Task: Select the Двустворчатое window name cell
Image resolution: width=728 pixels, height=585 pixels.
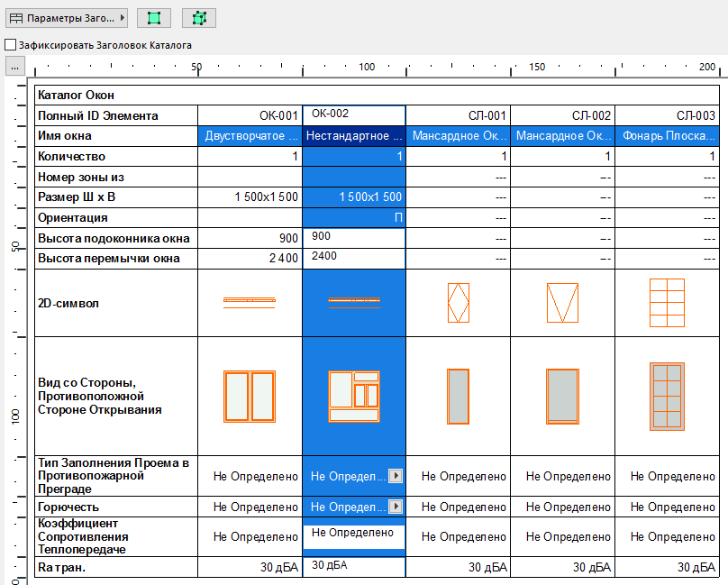Action: [250, 136]
